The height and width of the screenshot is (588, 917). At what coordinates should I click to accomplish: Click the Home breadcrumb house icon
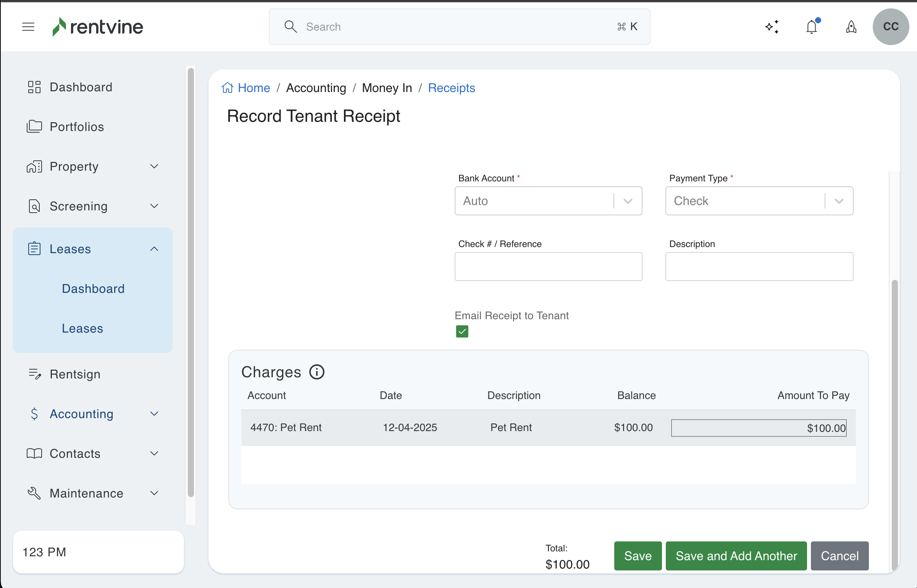point(228,88)
